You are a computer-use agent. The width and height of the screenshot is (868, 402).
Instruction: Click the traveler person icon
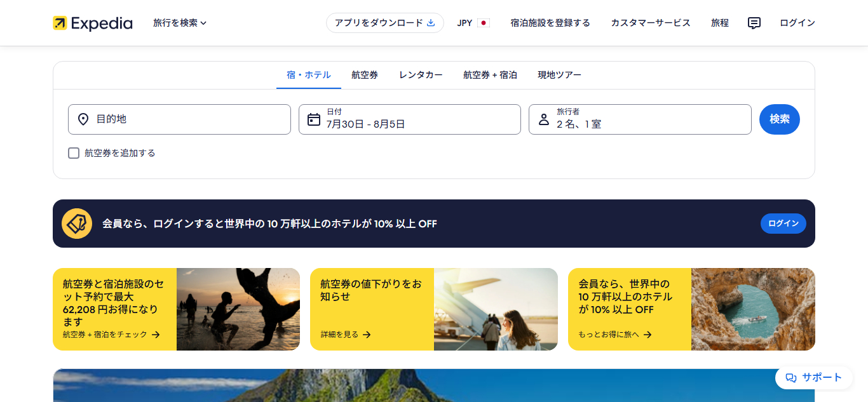(x=544, y=119)
